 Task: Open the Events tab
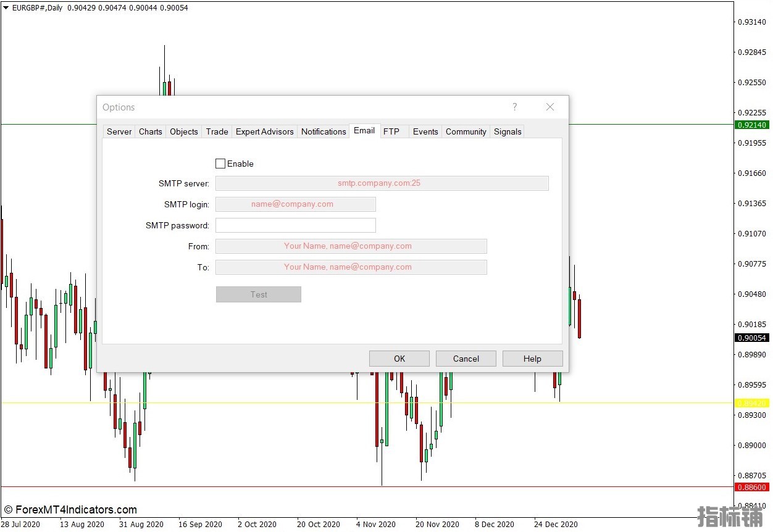pyautogui.click(x=425, y=131)
